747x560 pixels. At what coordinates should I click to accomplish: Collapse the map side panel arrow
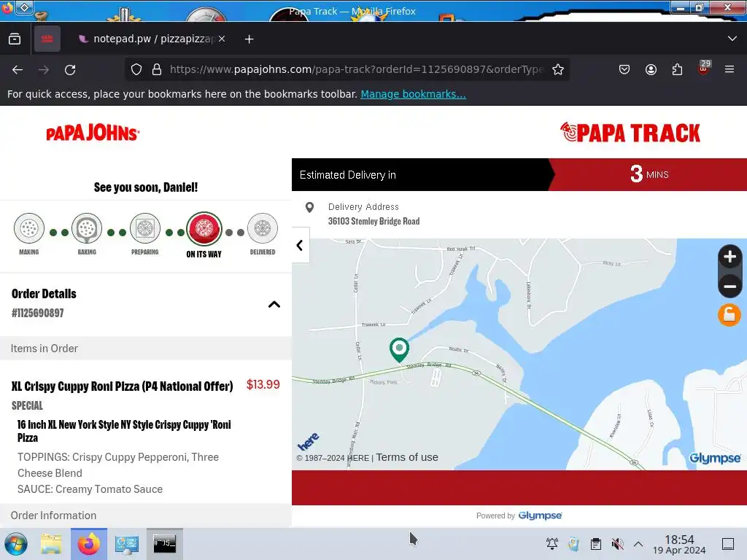click(300, 245)
